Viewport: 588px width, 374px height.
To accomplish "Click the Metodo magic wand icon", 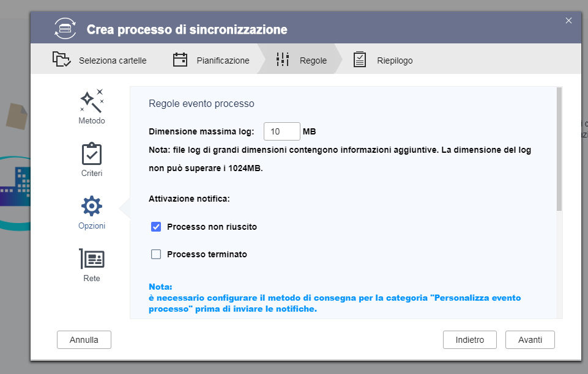I will point(92,100).
